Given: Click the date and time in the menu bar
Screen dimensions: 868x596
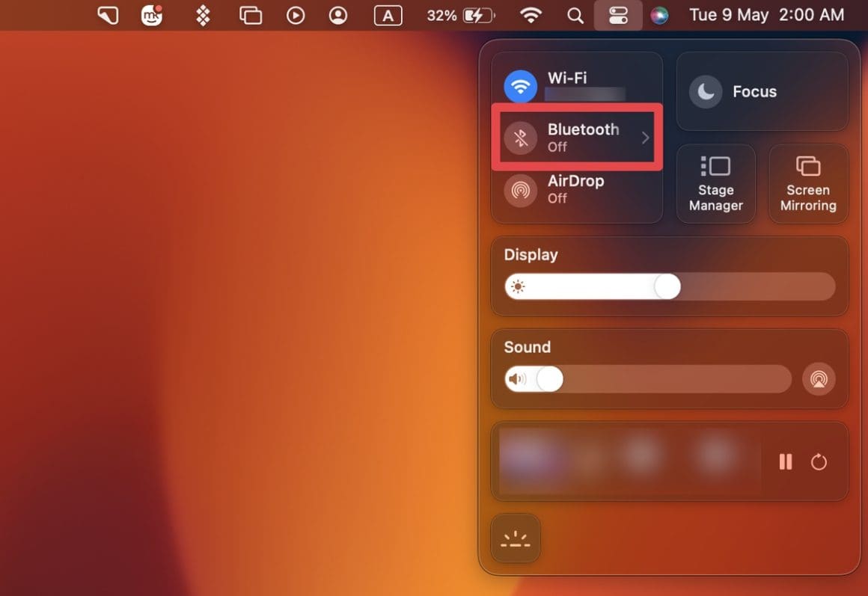Looking at the screenshot, I should click(765, 15).
